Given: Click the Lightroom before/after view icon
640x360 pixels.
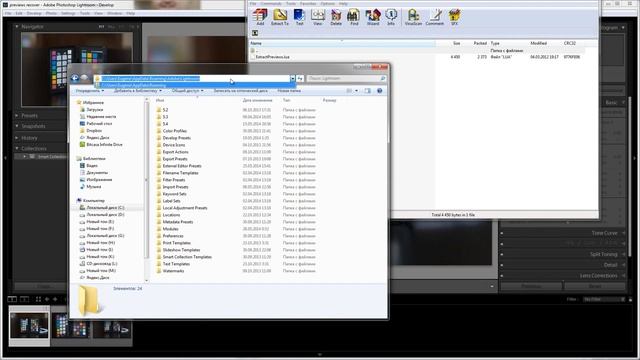Looking at the screenshot, I should [x=24, y=299].
